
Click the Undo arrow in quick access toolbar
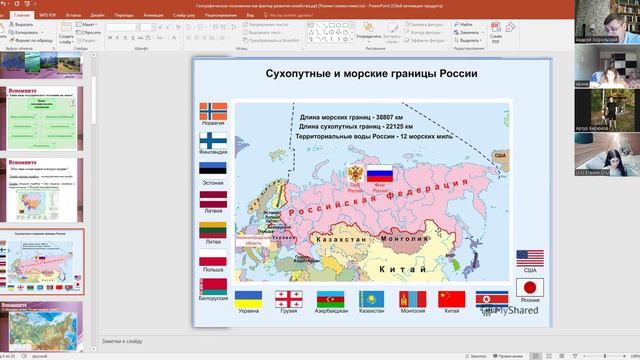point(4,4)
